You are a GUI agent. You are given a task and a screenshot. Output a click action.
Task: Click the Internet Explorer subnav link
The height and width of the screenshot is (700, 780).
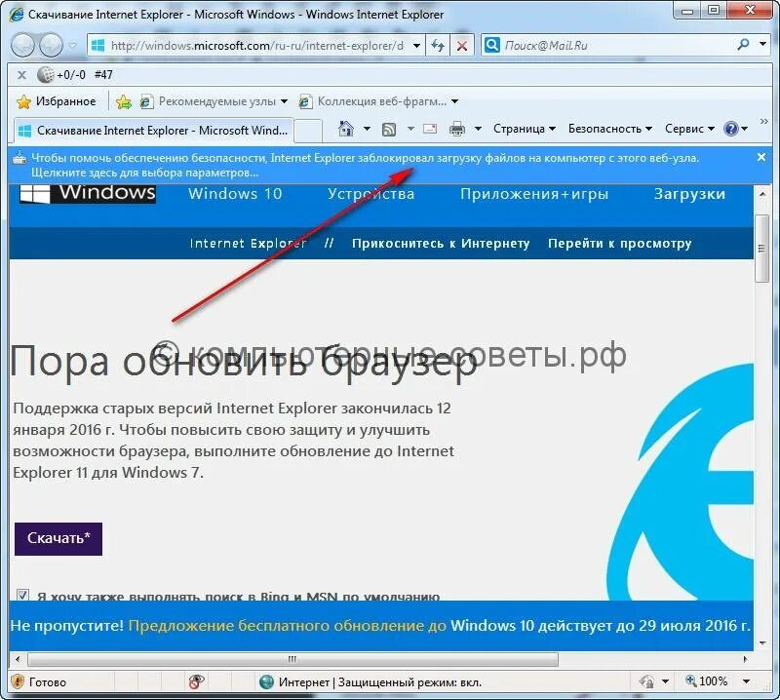(x=248, y=244)
